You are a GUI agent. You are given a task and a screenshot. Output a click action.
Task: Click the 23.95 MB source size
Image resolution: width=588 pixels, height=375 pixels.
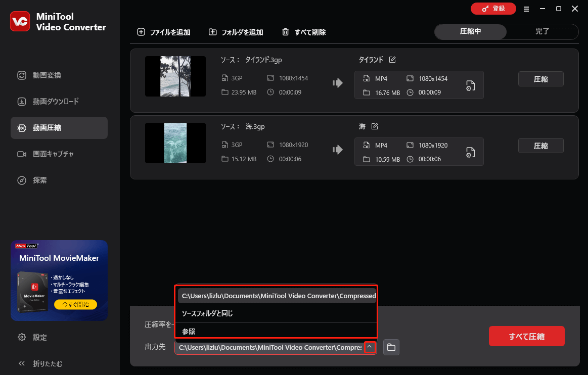tap(244, 92)
